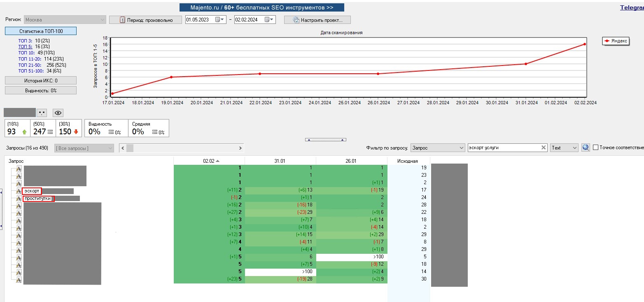Click the red down arrow next to 150
Screen dimensions: 644x302
76,132
